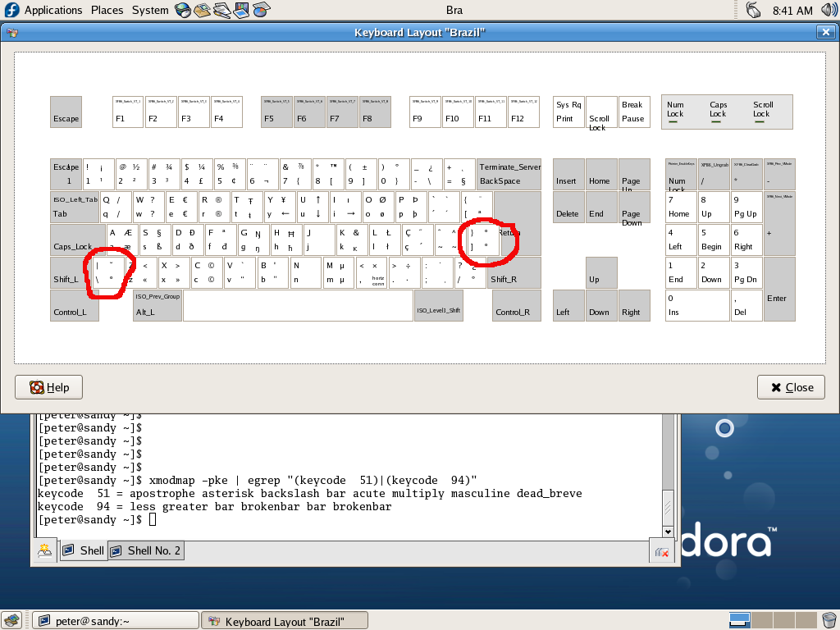Click the Caps_Lock key on keyboard layout
Image resolution: width=840 pixels, height=630 pixels.
tap(73, 239)
